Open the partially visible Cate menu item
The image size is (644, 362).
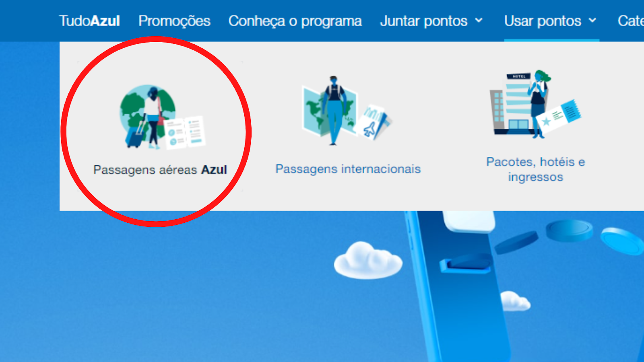[631, 21]
